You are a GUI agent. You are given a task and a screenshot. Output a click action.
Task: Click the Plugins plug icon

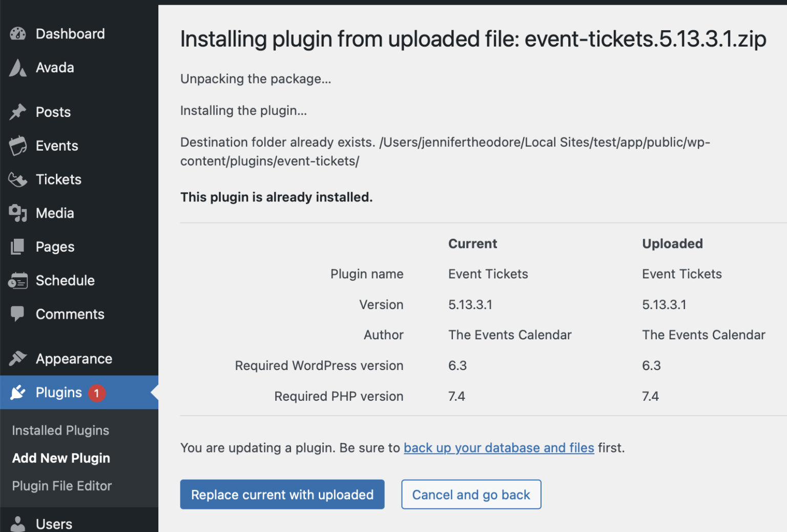(17, 392)
